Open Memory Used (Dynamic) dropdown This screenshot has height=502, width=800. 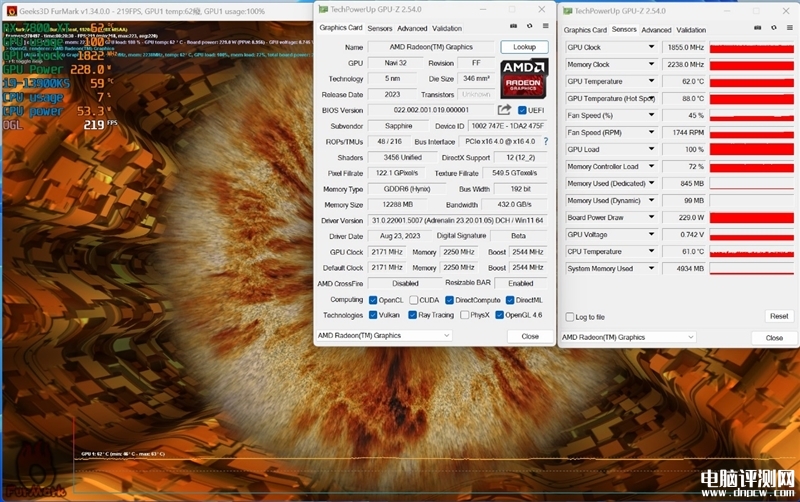(652, 200)
